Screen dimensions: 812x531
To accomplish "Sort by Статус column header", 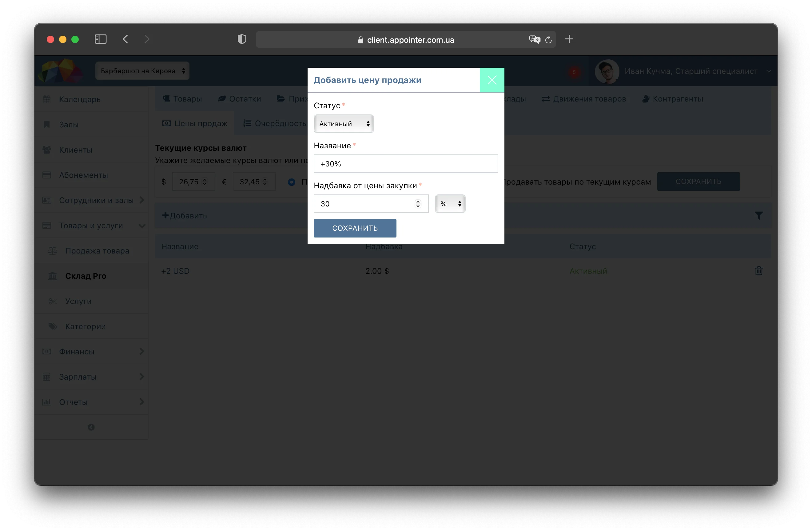I will 582,246.
